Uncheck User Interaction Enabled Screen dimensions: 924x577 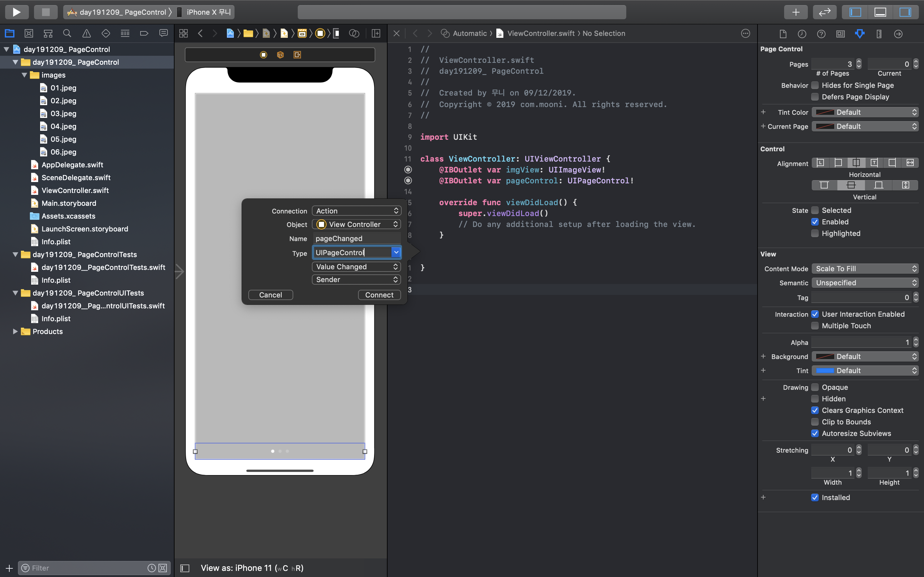tap(815, 314)
